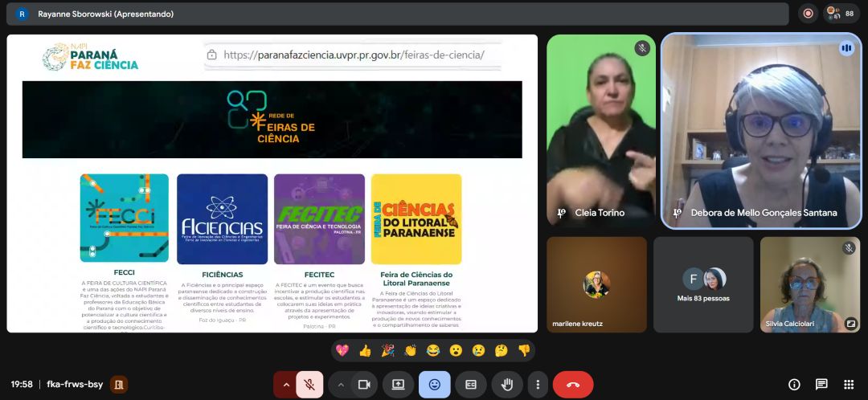This screenshot has height=400, width=868.
Task: Turn on closed captions
Action: tap(471, 385)
